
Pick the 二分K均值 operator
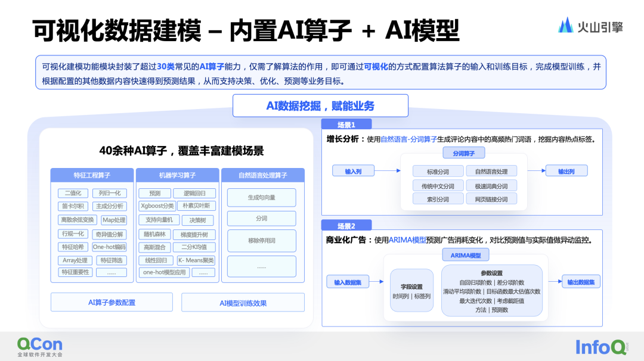[x=194, y=247]
